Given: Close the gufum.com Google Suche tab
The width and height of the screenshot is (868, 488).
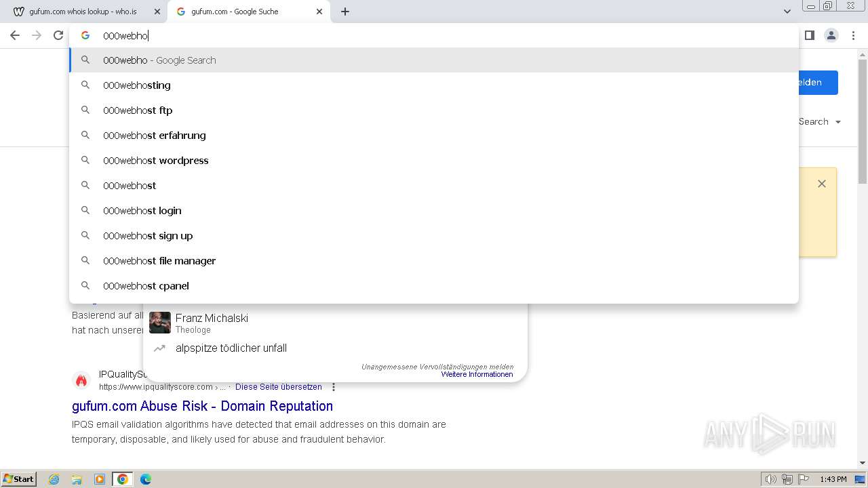Looking at the screenshot, I should 319,12.
